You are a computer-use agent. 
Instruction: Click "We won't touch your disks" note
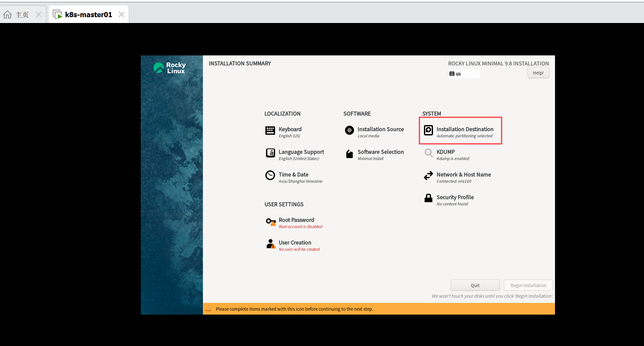492,296
